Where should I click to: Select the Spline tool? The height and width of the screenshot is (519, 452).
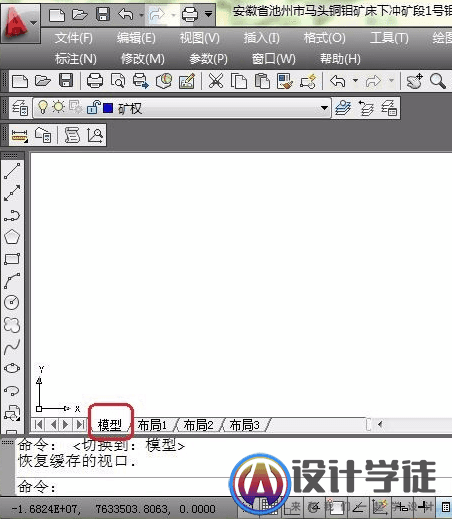coord(12,347)
